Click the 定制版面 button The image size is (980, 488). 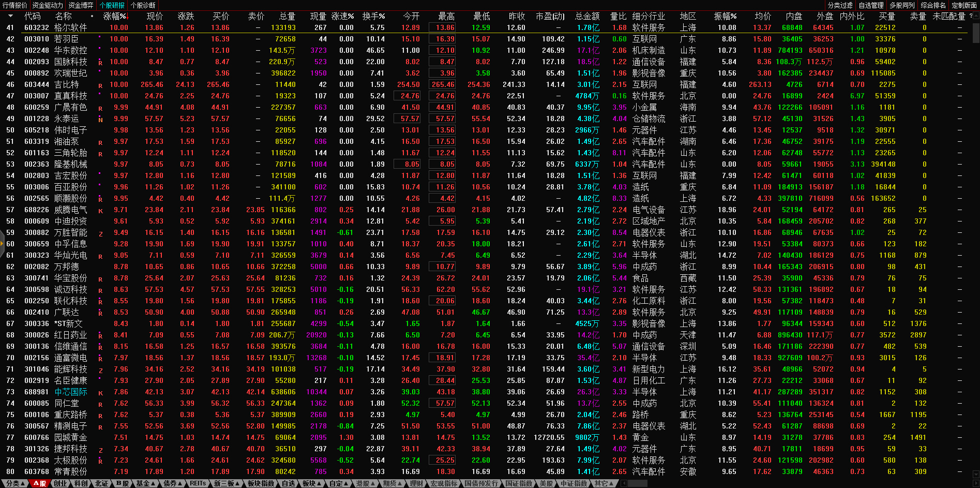[x=964, y=5]
